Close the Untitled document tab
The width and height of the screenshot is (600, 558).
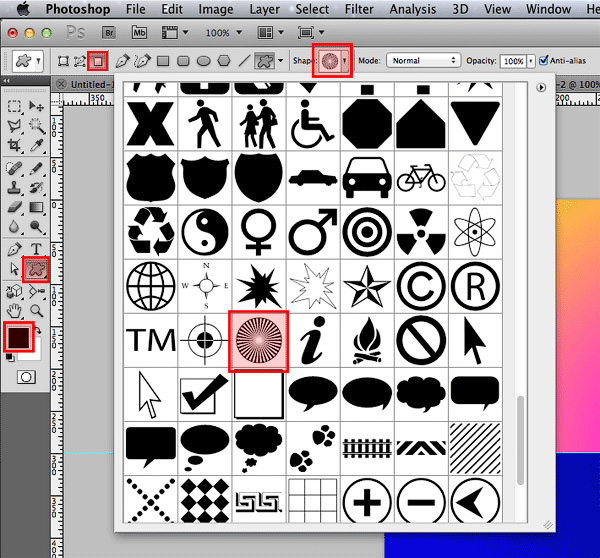pyautogui.click(x=61, y=84)
